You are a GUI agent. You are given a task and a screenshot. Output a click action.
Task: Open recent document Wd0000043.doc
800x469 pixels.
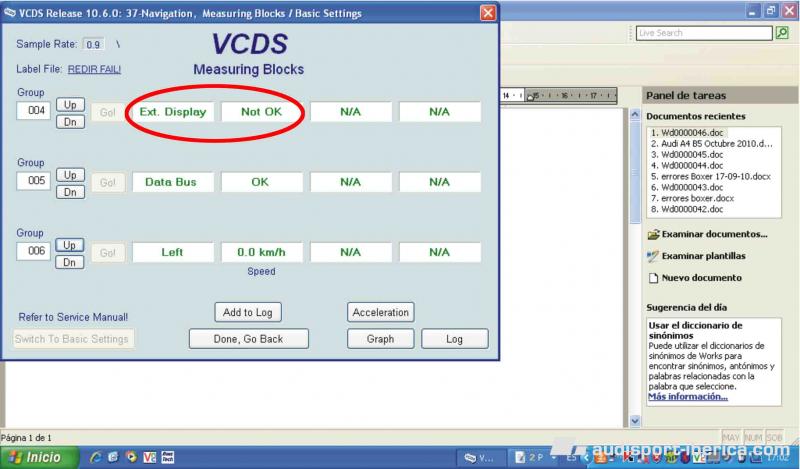687,187
